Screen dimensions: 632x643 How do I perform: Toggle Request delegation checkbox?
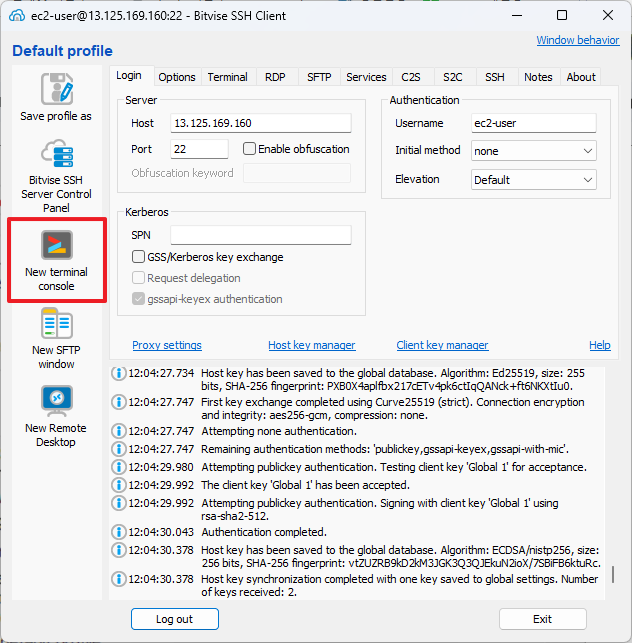[138, 278]
